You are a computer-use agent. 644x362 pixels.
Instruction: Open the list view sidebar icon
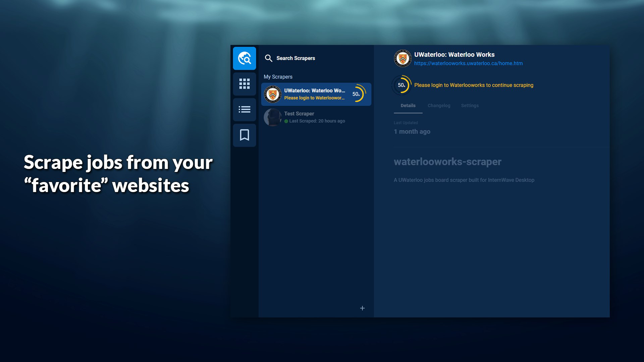coord(245,109)
